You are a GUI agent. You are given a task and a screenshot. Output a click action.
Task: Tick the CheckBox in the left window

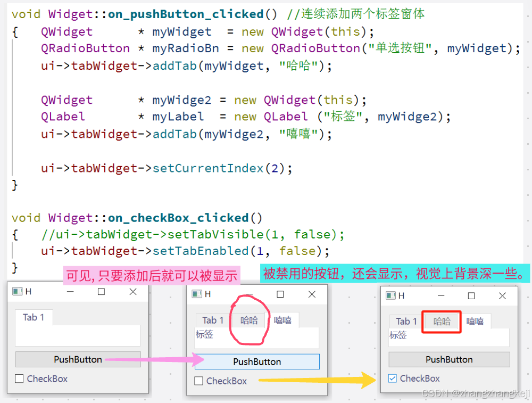[x=19, y=379]
